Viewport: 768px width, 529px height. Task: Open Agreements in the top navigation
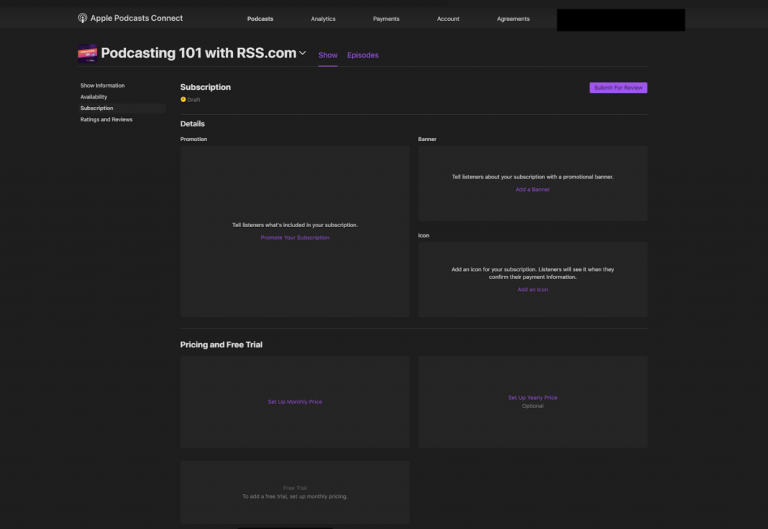coord(513,19)
